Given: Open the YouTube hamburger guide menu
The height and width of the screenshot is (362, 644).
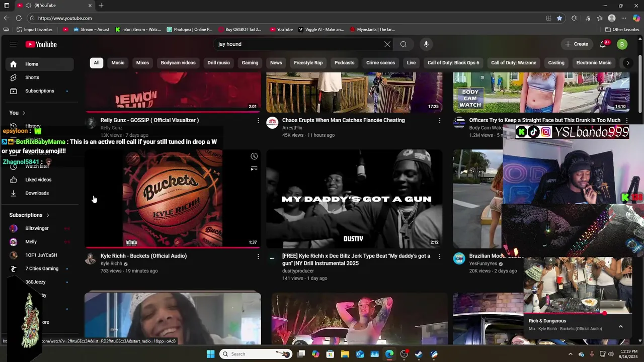Looking at the screenshot, I should (x=13, y=44).
